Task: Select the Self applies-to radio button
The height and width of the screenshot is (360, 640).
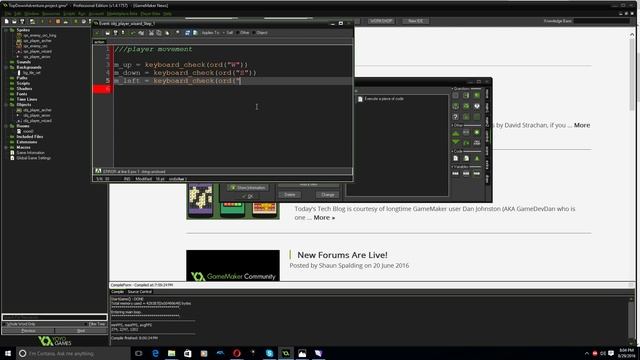Action: pyautogui.click(x=225, y=33)
